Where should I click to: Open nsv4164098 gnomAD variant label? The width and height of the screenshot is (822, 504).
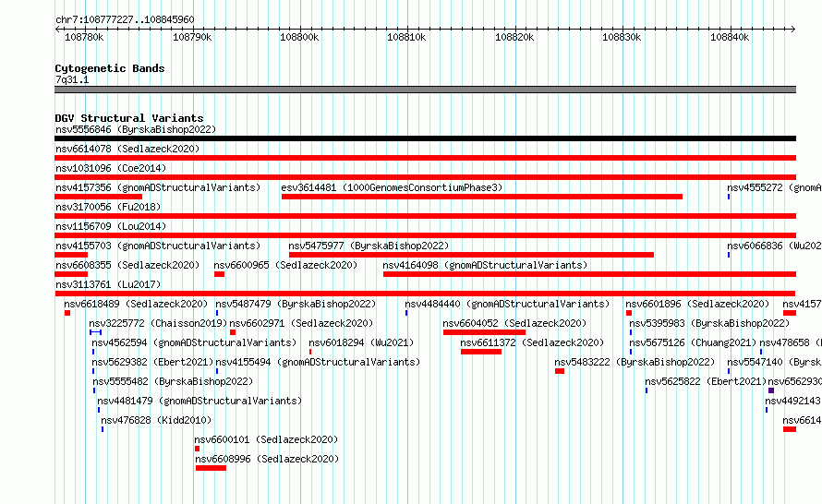pos(485,265)
